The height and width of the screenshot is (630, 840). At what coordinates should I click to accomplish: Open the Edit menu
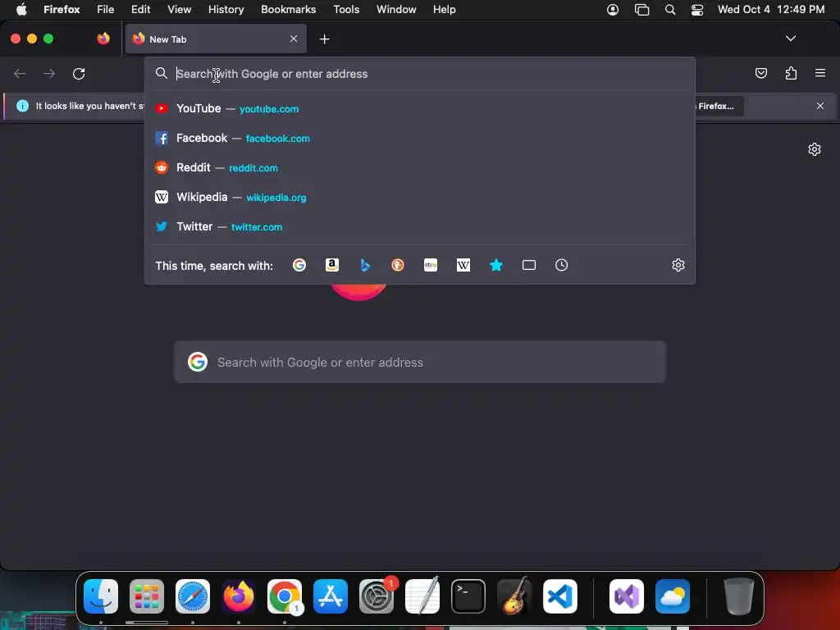[141, 10]
